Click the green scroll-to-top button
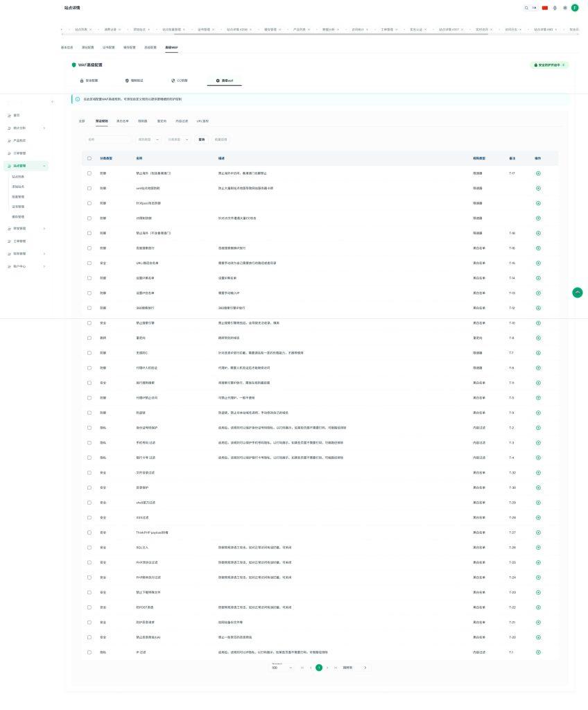588x710 pixels. pos(578,293)
